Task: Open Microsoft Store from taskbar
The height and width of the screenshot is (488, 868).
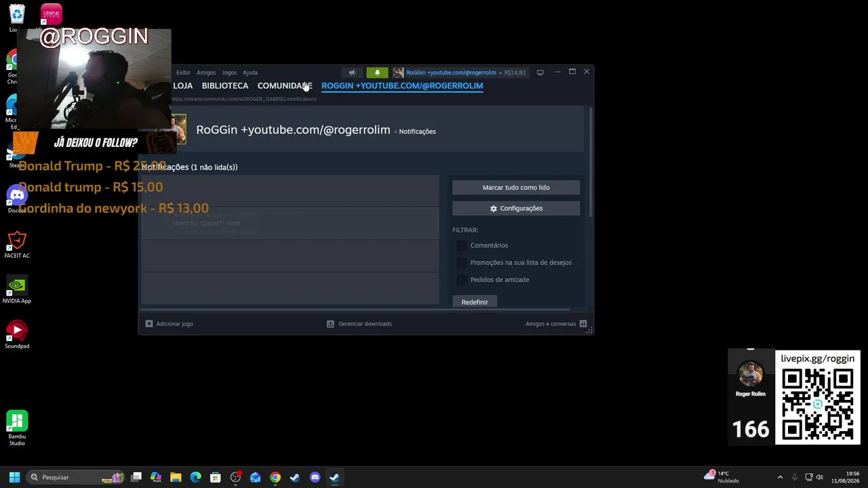Action: [x=215, y=477]
